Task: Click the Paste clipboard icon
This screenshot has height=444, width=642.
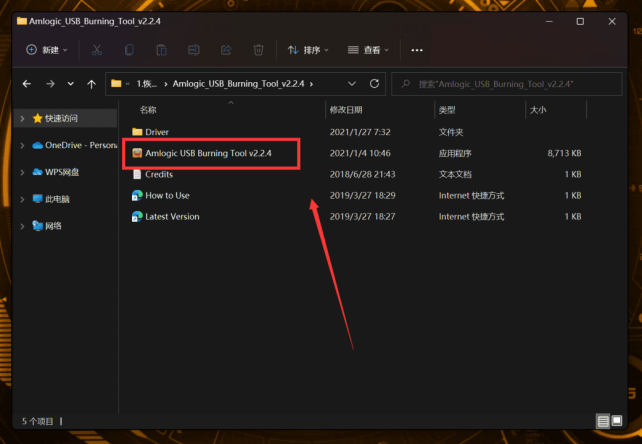Action: click(x=161, y=50)
